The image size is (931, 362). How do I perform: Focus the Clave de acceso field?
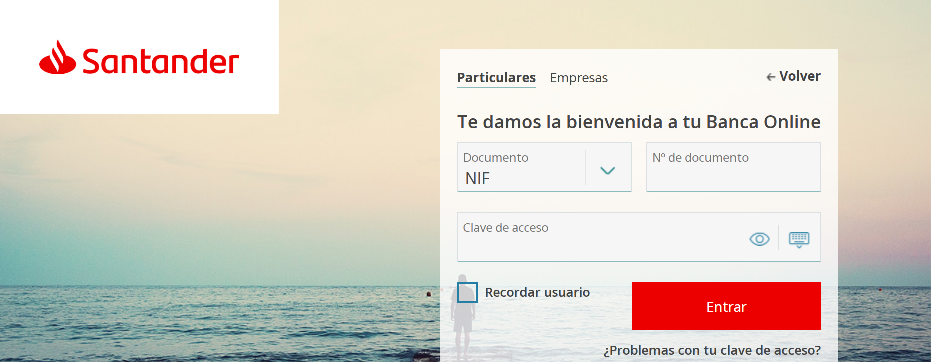click(639, 237)
